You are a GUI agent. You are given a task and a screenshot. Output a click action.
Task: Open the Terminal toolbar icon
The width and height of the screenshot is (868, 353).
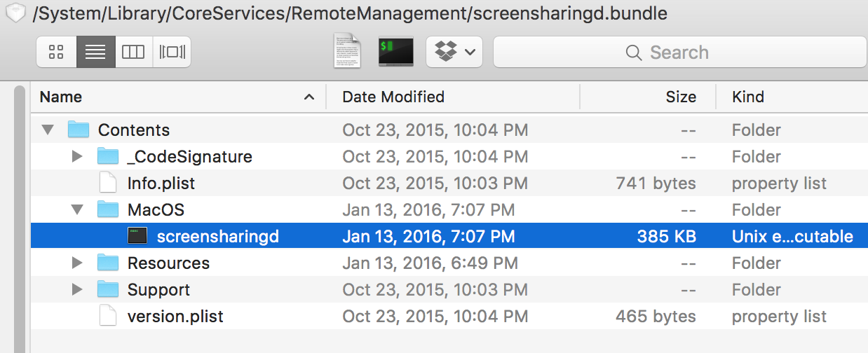(x=395, y=52)
